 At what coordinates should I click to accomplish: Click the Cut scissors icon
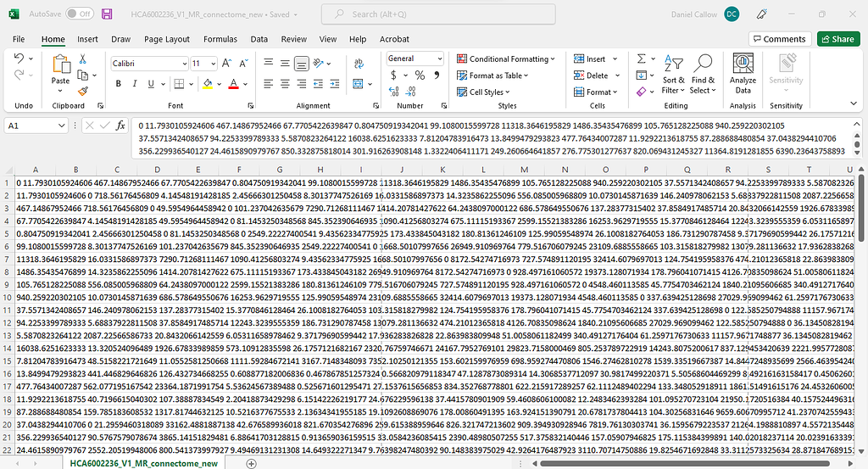pyautogui.click(x=83, y=59)
